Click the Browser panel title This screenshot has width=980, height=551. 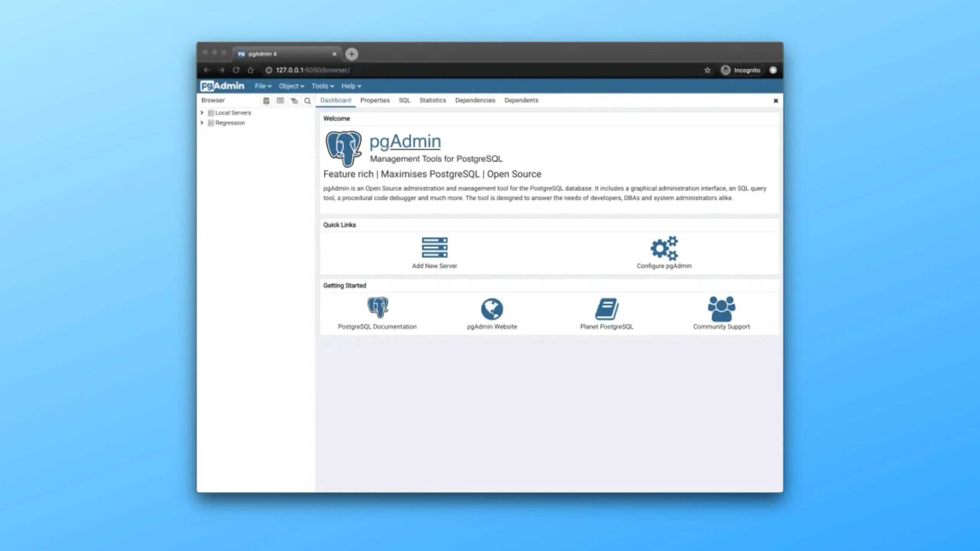click(213, 100)
